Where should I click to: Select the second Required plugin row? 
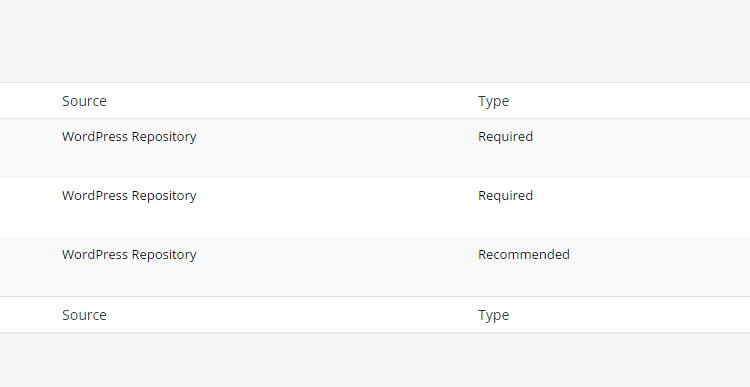pos(375,208)
